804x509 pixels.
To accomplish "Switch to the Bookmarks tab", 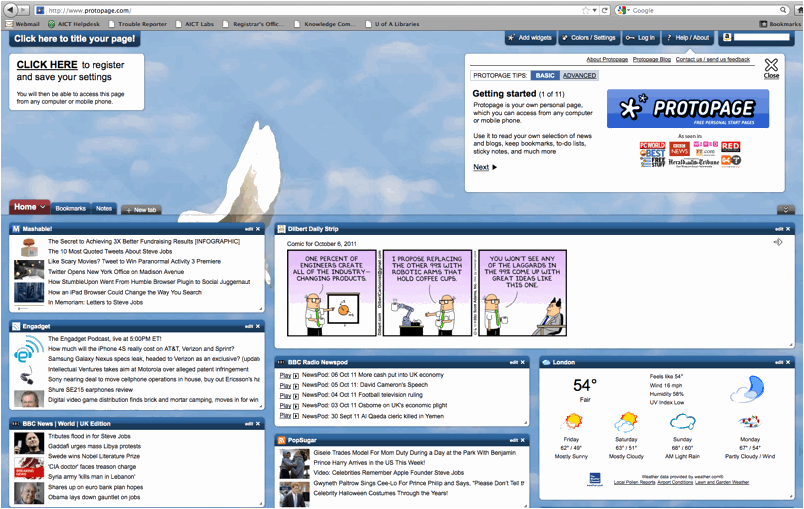I will point(70,208).
